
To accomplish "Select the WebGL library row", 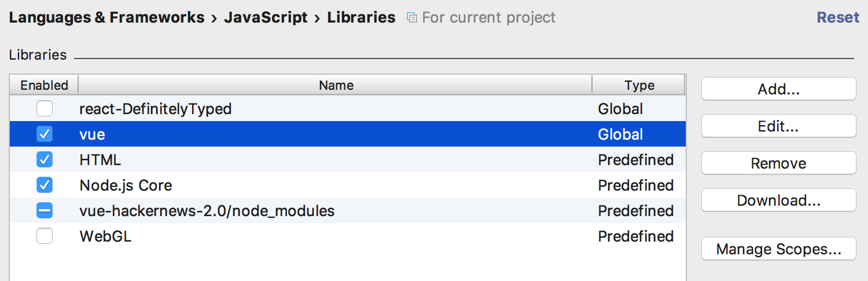I will pos(348,236).
